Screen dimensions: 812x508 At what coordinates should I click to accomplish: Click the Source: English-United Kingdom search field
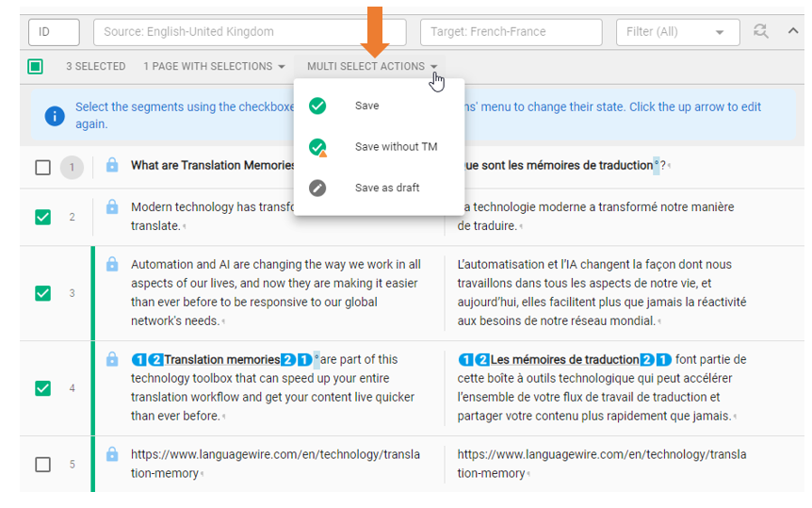click(x=250, y=32)
